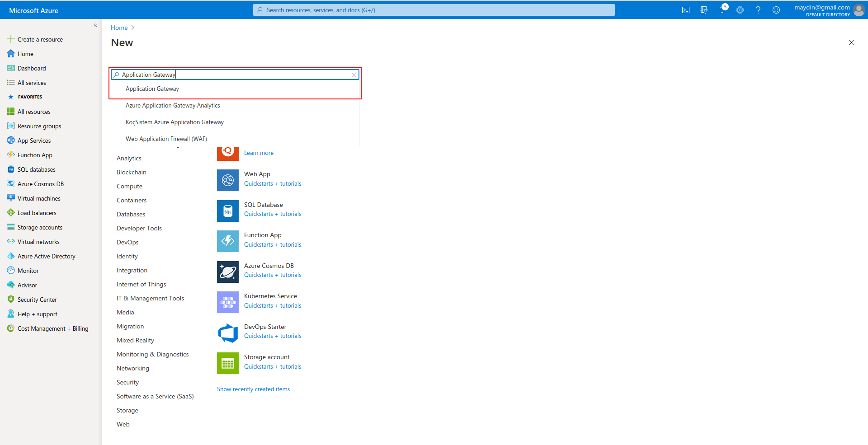Click the Advisor icon in sidebar
This screenshot has width=868, height=445.
(x=11, y=285)
